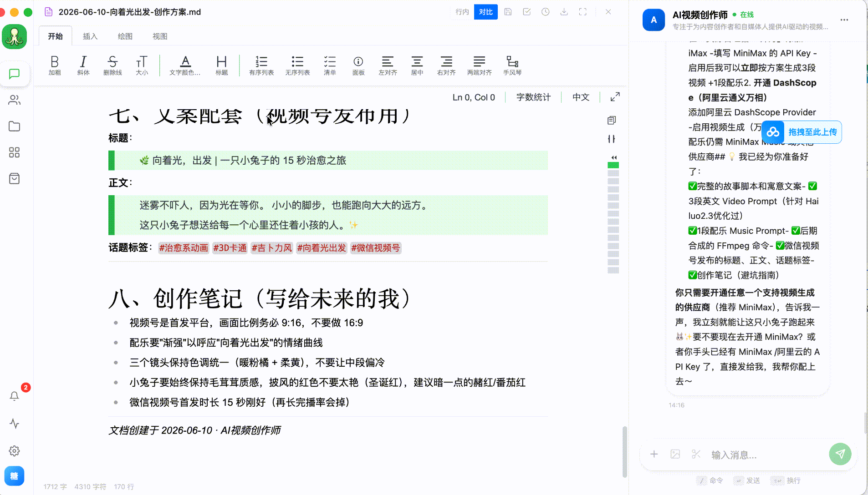Open font size tool (大小)
Viewport: 868px width, 495px height.
(x=142, y=65)
